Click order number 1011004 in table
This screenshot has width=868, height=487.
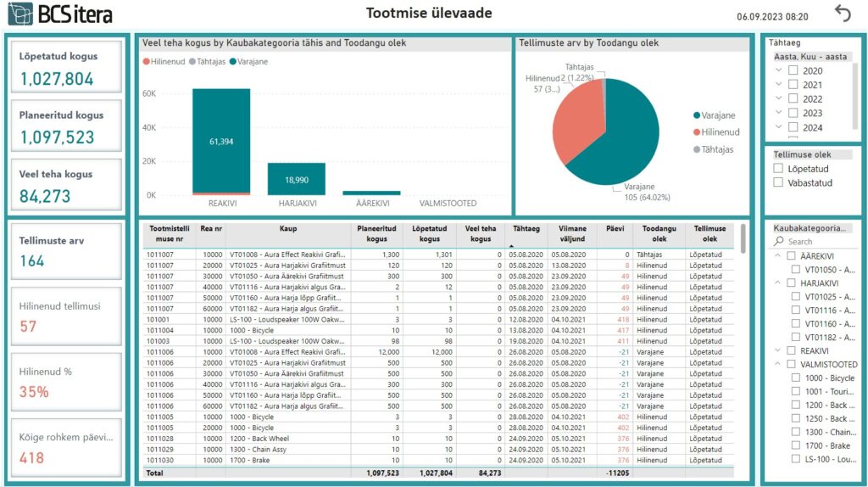pos(160,330)
